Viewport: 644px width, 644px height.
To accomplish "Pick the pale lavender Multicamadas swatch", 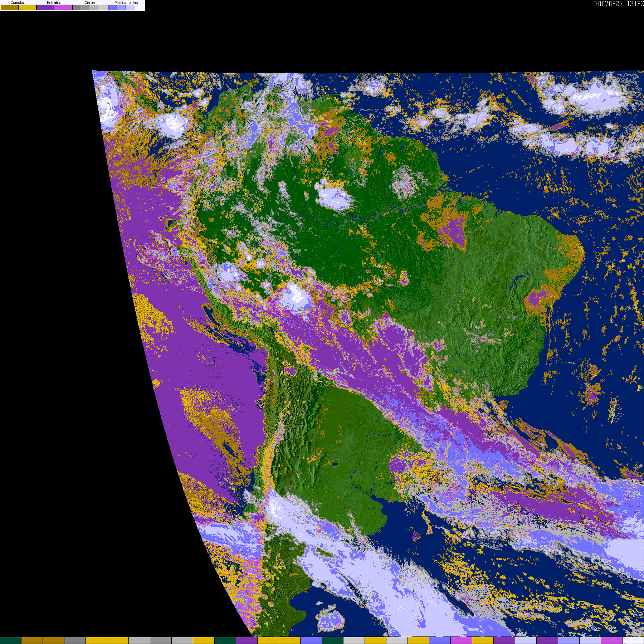I will 130,8.
